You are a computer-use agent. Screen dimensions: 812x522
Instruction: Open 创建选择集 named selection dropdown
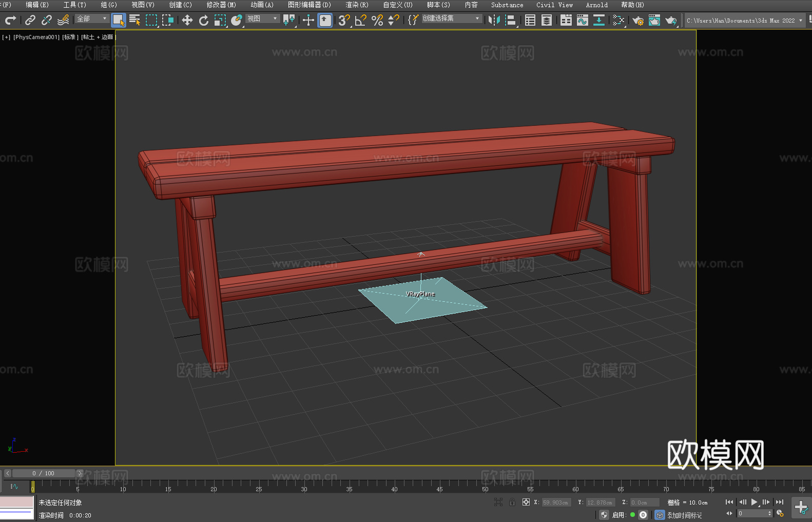452,18
